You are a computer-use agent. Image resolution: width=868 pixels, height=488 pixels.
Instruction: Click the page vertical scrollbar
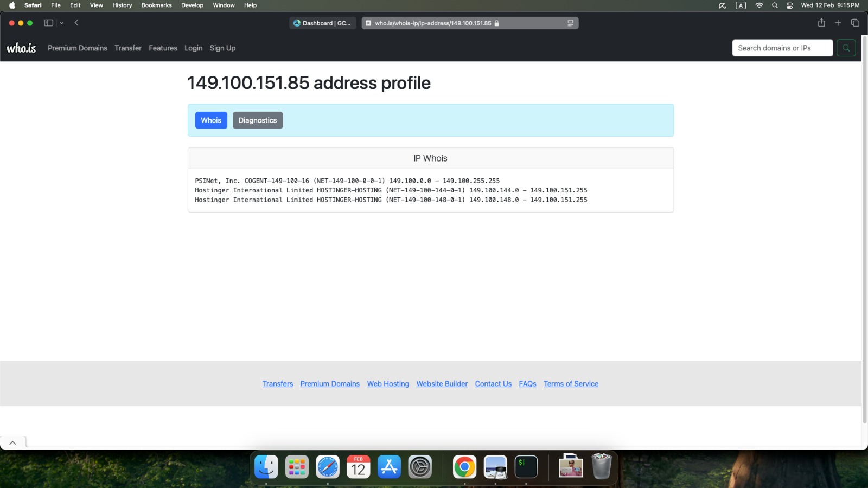(x=864, y=230)
